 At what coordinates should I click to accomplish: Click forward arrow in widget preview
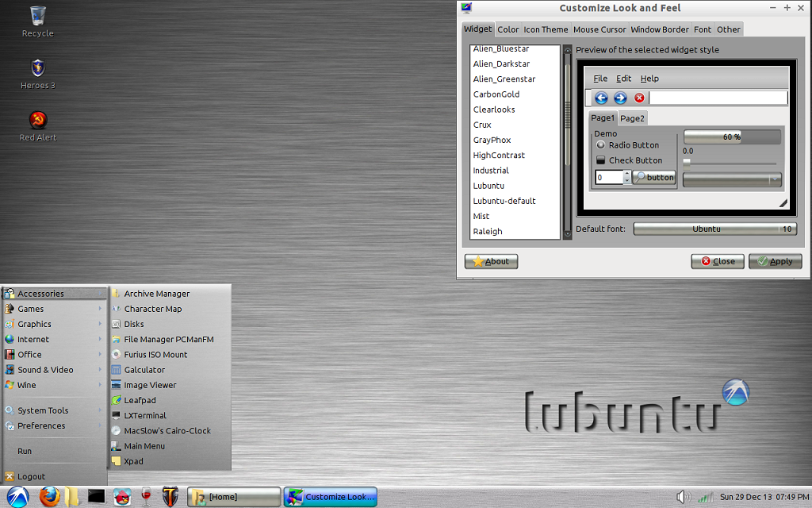[x=620, y=98]
